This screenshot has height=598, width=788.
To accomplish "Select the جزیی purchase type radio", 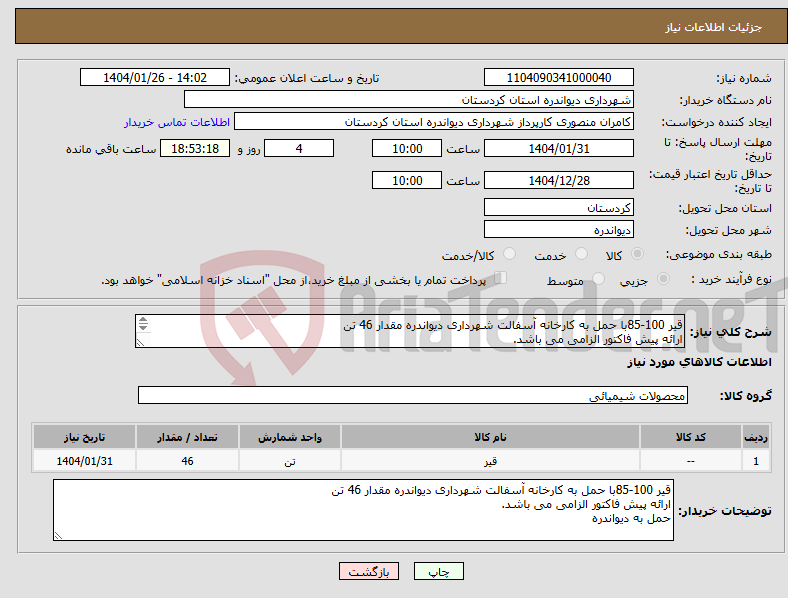I will (x=663, y=278).
